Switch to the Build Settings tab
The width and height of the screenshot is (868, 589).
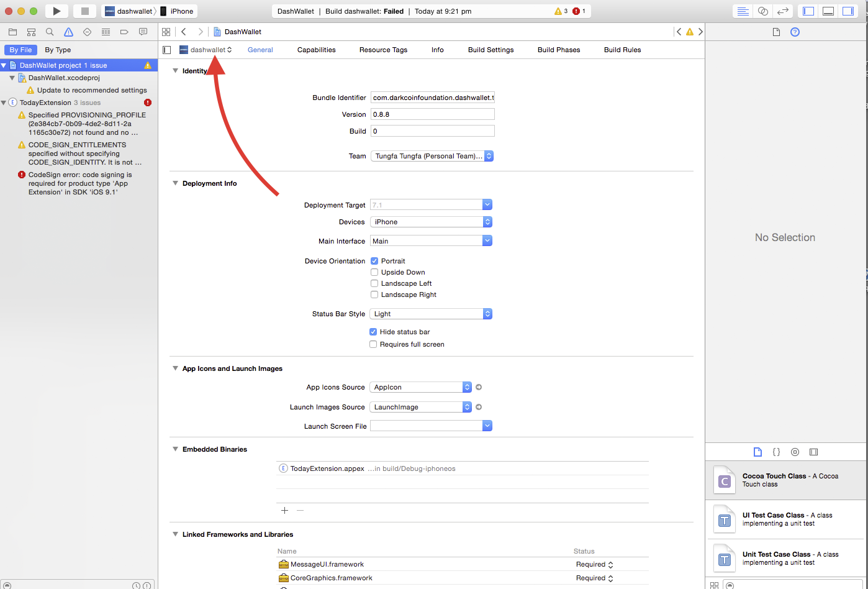(491, 50)
